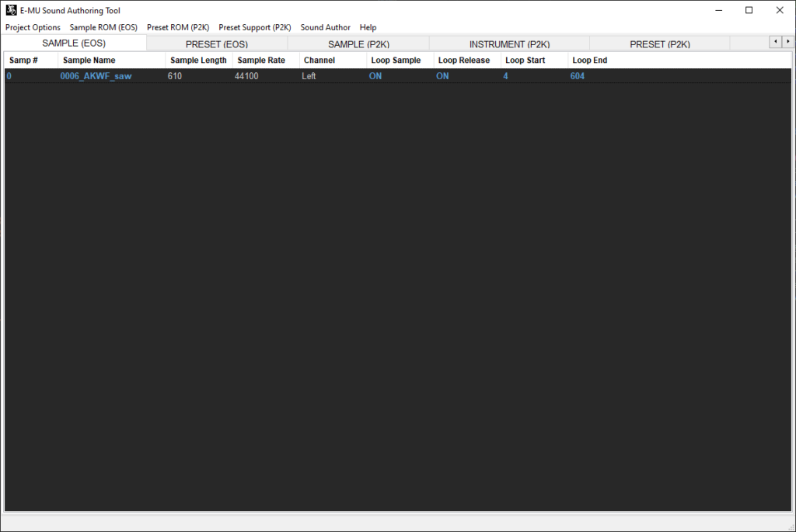Click the Left channel cell
The image size is (796, 532).
point(309,76)
